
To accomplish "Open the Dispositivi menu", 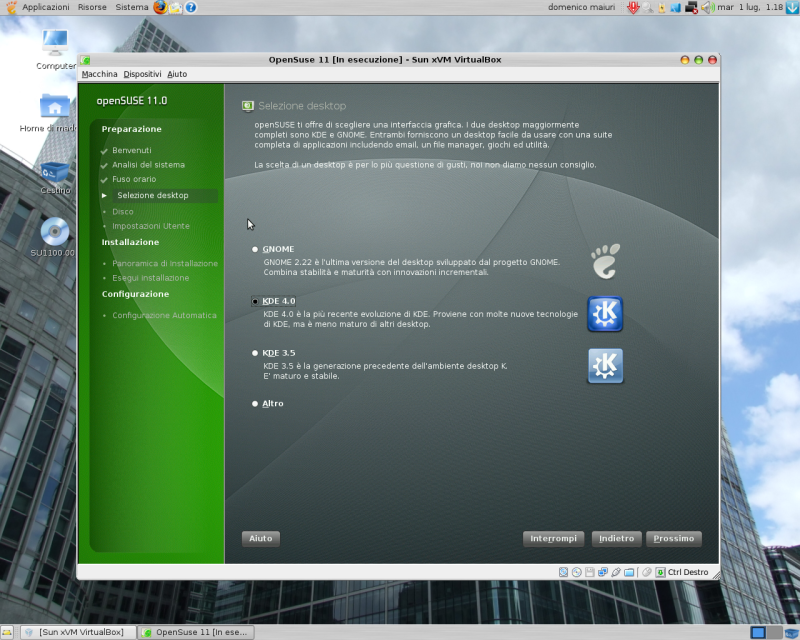I will [143, 73].
